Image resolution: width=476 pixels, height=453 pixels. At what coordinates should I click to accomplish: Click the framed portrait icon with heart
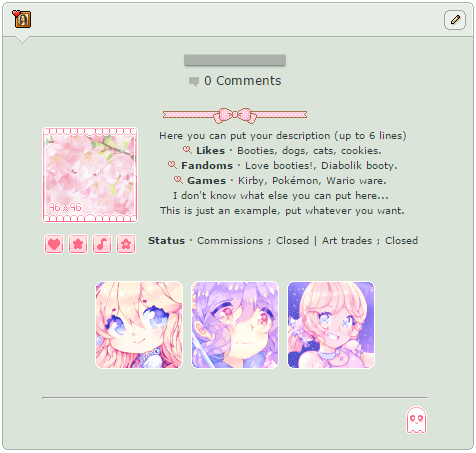[22, 19]
